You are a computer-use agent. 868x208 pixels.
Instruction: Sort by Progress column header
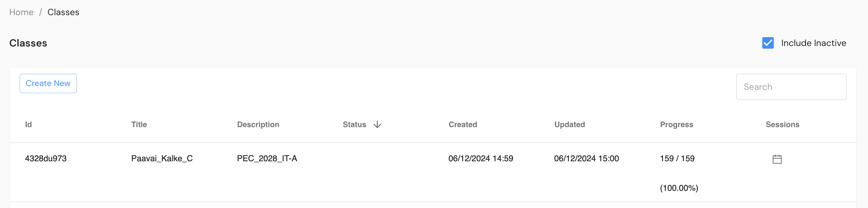pos(676,125)
